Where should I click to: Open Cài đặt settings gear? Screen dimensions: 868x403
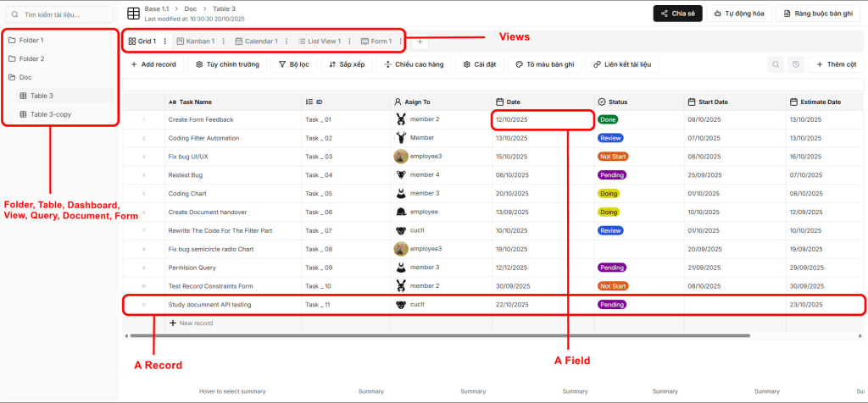coord(480,64)
